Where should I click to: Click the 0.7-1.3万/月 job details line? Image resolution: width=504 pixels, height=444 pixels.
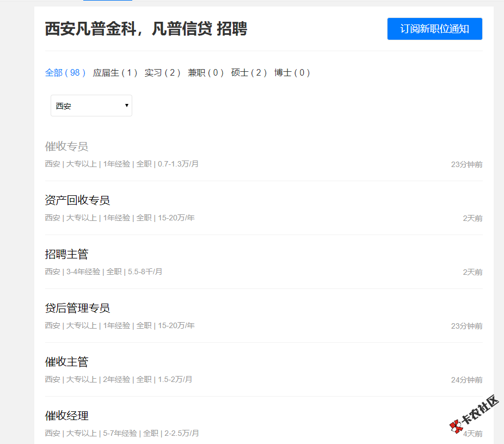(121, 164)
